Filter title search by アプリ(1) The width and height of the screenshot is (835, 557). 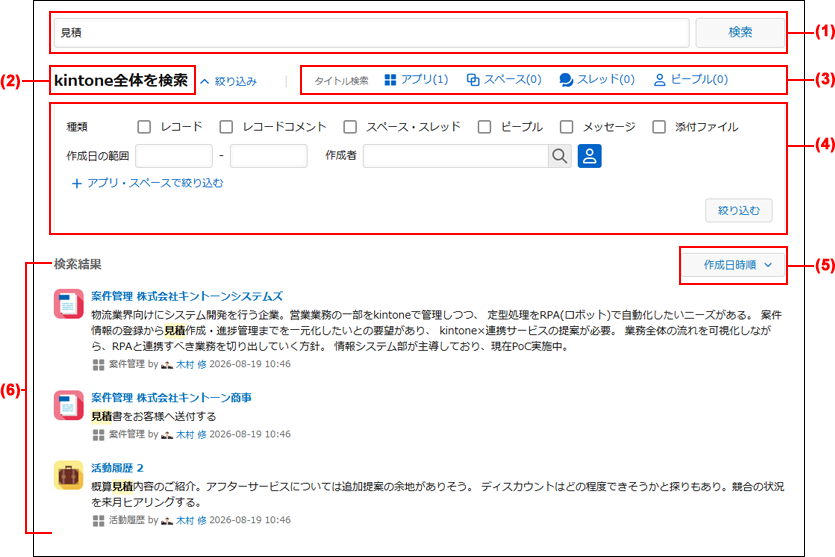[416, 80]
